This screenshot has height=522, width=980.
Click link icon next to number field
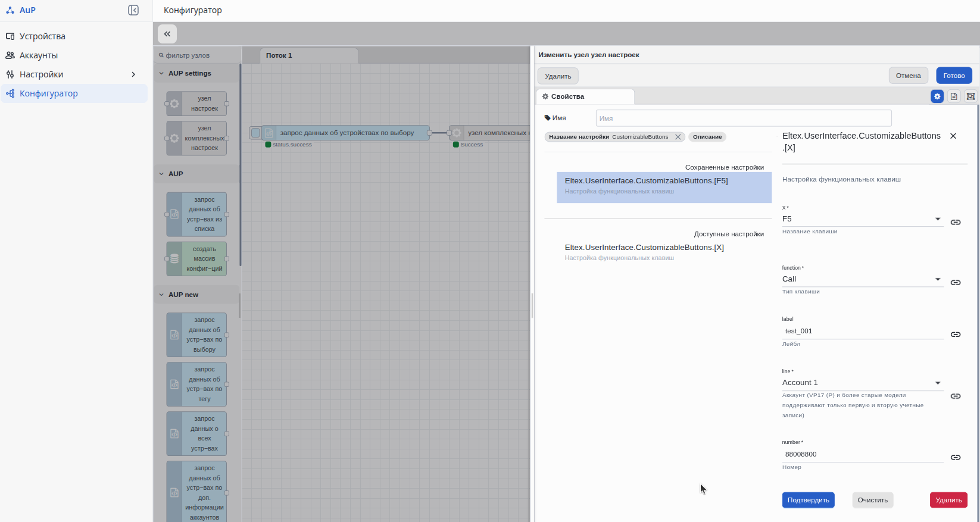956,457
